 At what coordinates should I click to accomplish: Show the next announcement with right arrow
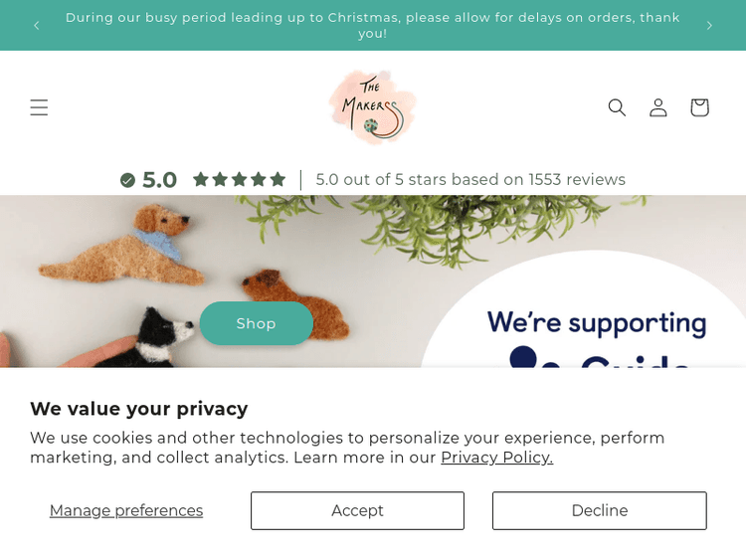pos(709,25)
